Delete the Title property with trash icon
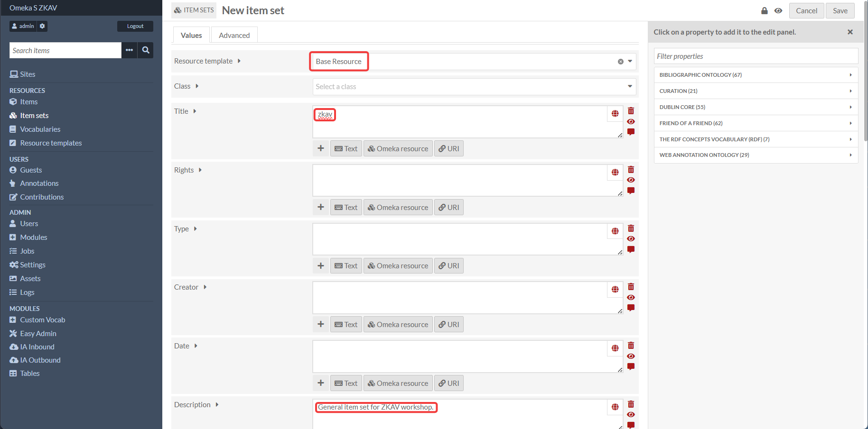The height and width of the screenshot is (429, 868). coord(631,111)
